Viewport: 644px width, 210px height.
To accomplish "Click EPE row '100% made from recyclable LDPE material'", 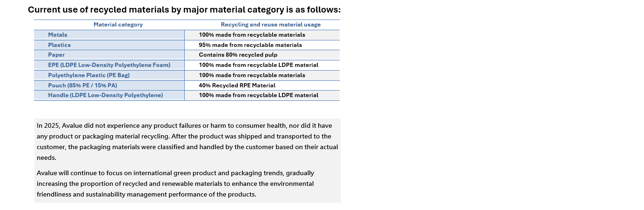I will click(262, 65).
